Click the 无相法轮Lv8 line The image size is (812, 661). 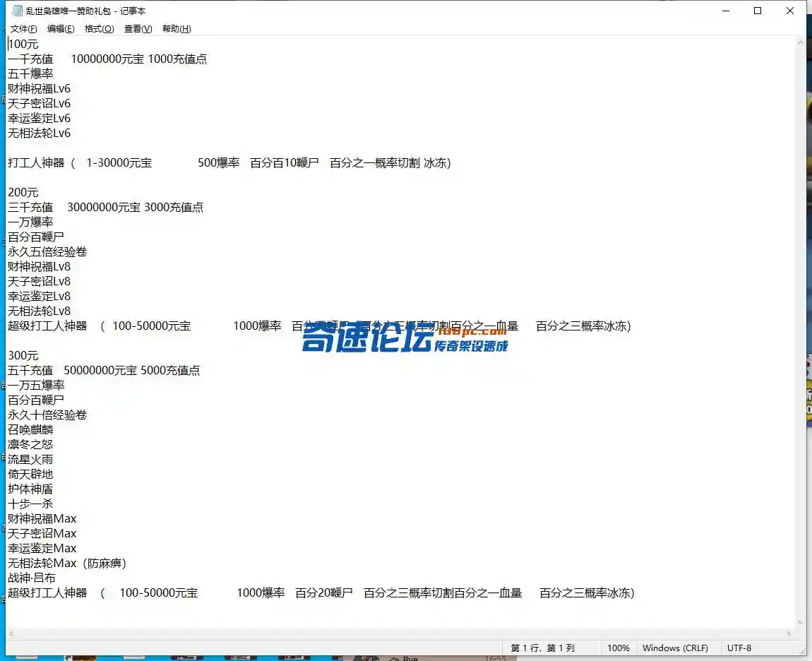39,311
